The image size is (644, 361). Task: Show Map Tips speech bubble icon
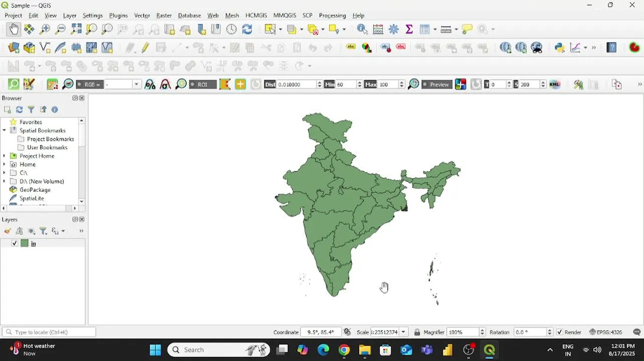coord(467,29)
